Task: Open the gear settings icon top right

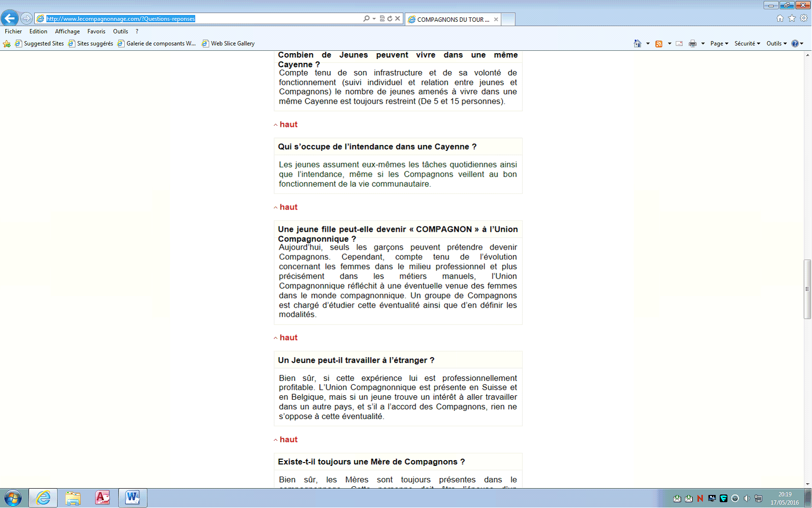Action: click(x=804, y=18)
